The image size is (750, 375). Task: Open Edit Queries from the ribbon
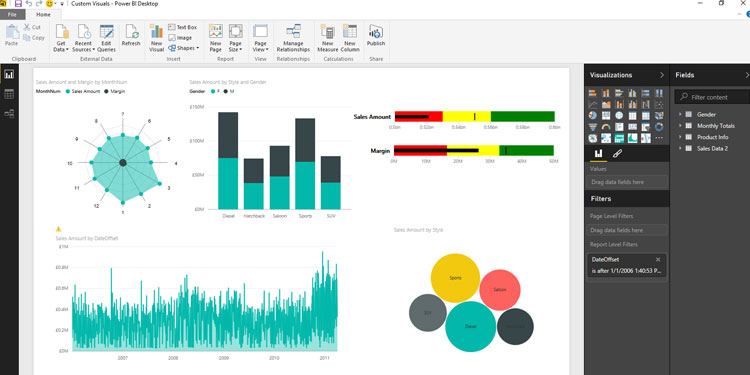106,38
